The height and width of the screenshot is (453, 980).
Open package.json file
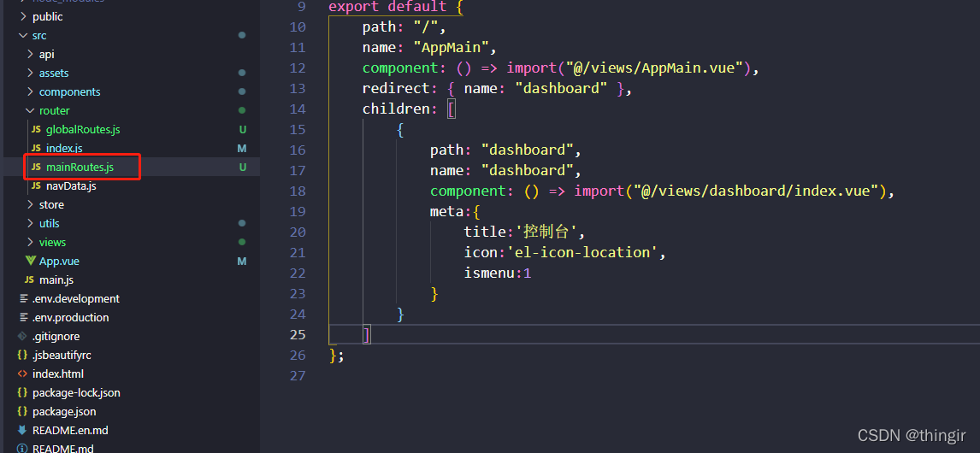64,411
